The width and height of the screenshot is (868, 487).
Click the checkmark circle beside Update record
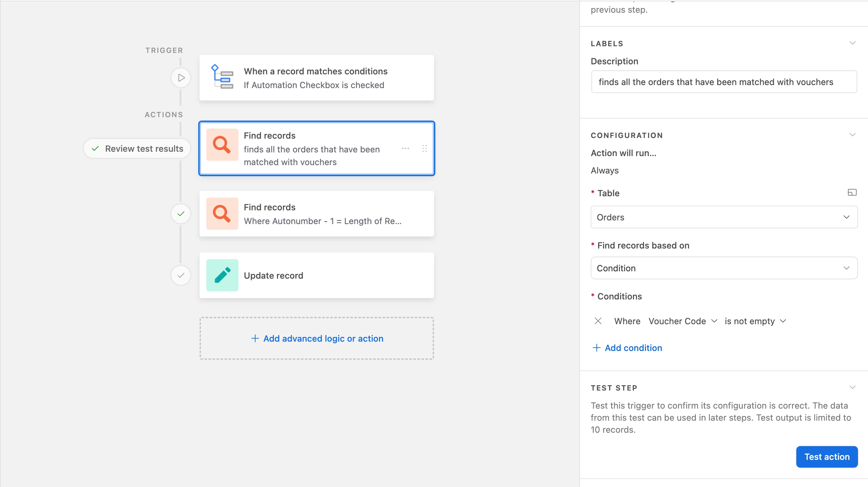pos(181,275)
